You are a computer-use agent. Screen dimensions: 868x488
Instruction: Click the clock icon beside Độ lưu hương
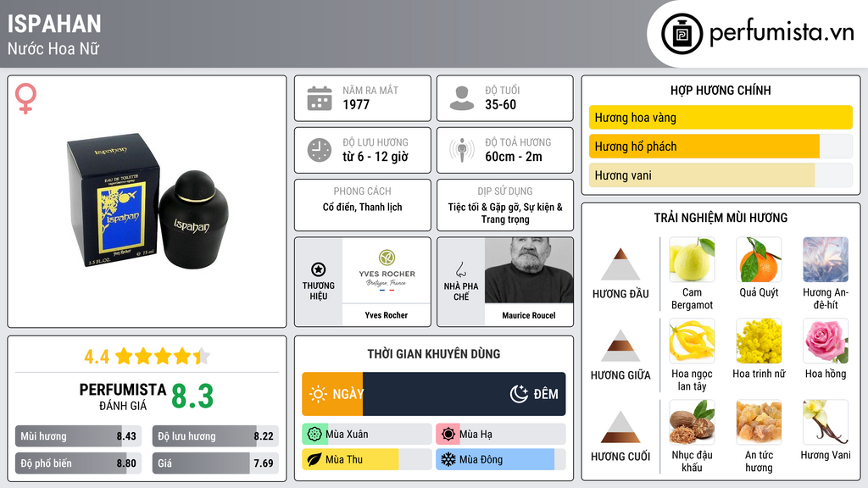[320, 150]
